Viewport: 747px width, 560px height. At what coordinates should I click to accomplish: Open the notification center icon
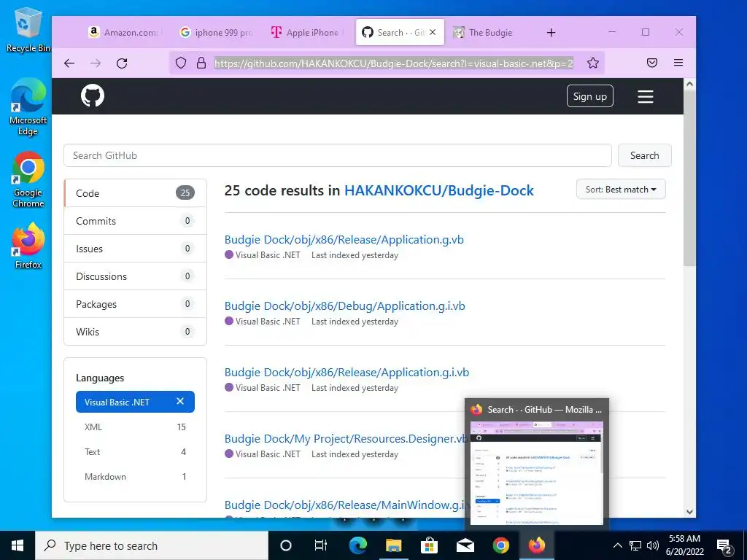[x=724, y=546]
